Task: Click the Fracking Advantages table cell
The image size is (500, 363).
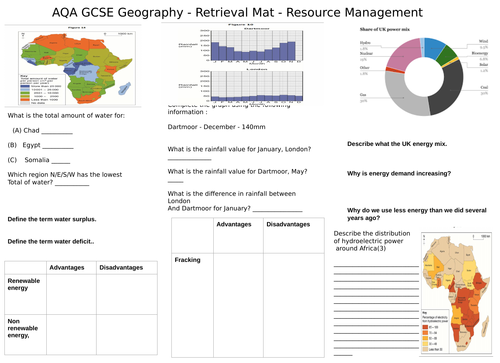Action: [238, 305]
